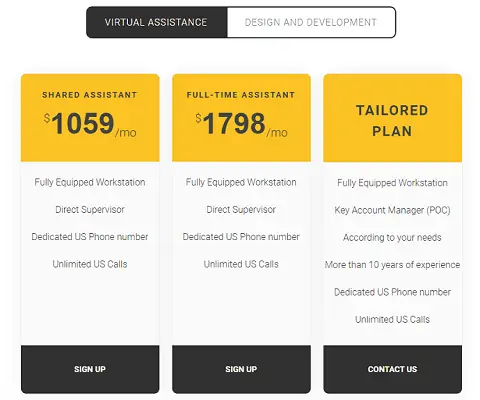Click Key Account Manager (POC) feature
Screen dimensions: 480x400
(392, 210)
